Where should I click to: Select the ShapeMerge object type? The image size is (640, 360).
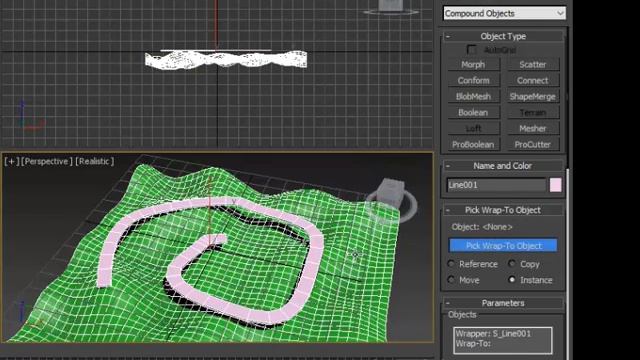pos(533,96)
